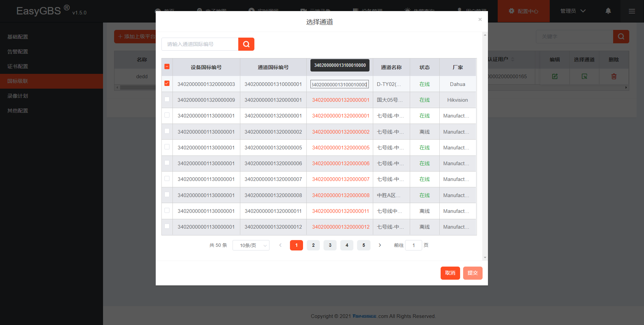Open the 10条/页 page size dropdown
The image size is (644, 325).
tap(251, 245)
